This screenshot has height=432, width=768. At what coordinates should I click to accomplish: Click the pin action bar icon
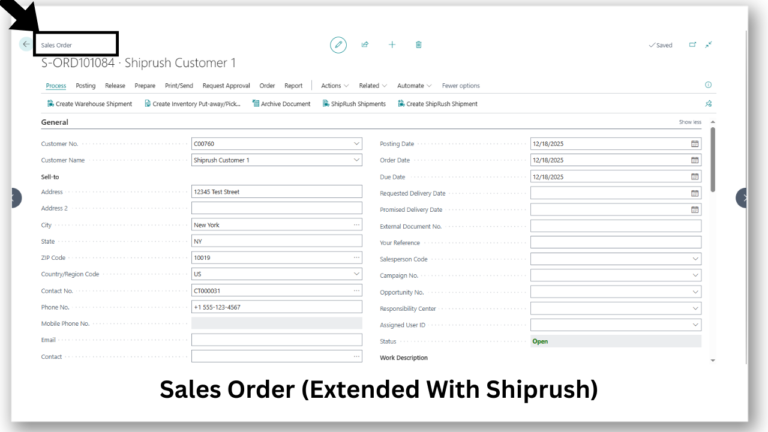click(x=708, y=103)
